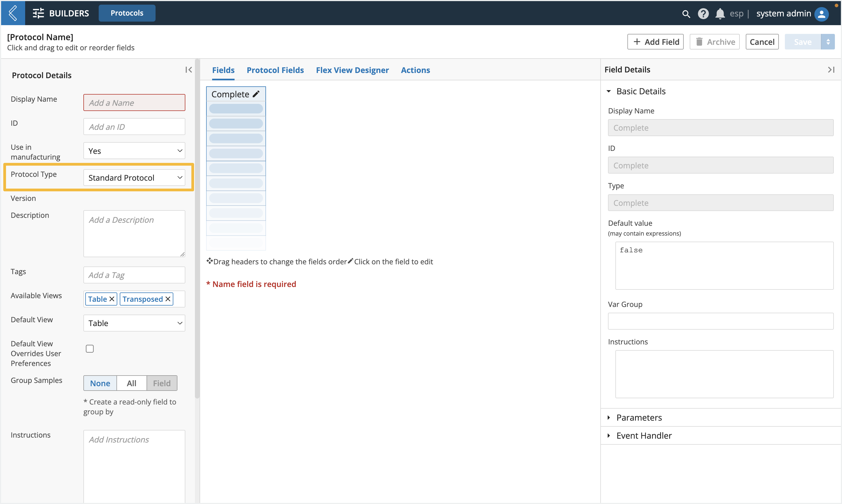Open the help question mark icon
Image resolution: width=842 pixels, height=504 pixels.
[x=703, y=14]
